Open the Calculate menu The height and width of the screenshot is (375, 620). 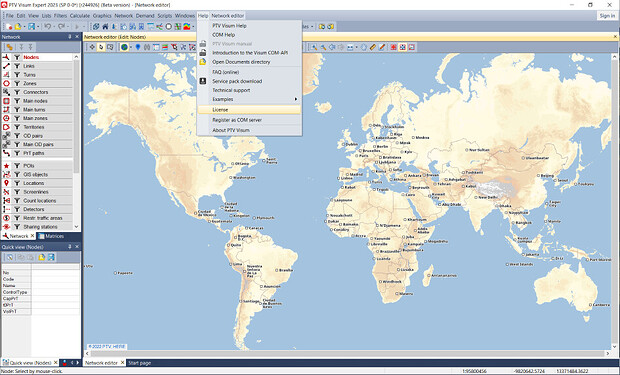pos(79,16)
